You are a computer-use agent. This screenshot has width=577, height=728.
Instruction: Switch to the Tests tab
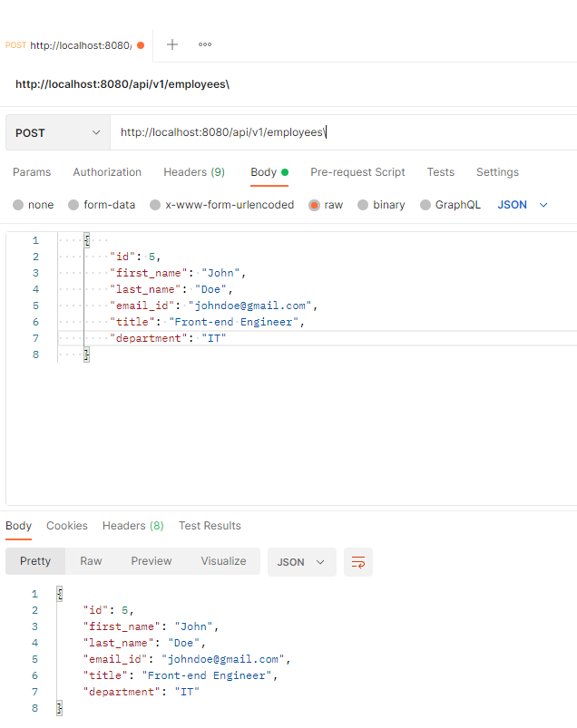[x=440, y=172]
